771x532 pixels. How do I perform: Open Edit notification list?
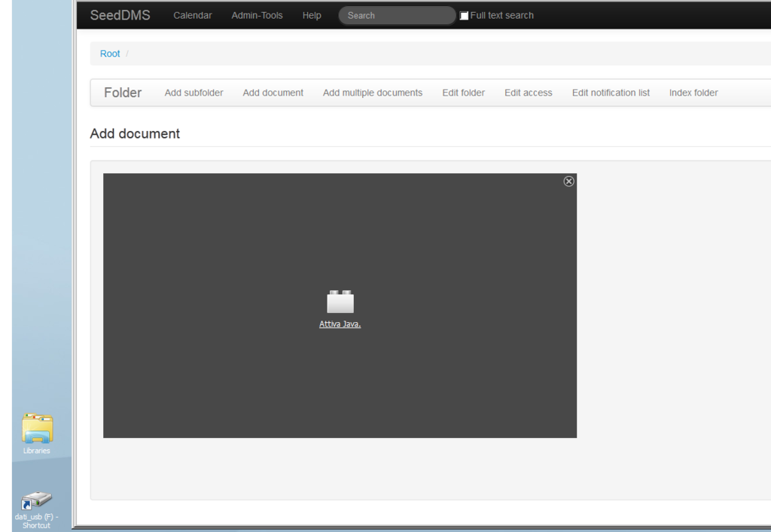click(x=611, y=93)
